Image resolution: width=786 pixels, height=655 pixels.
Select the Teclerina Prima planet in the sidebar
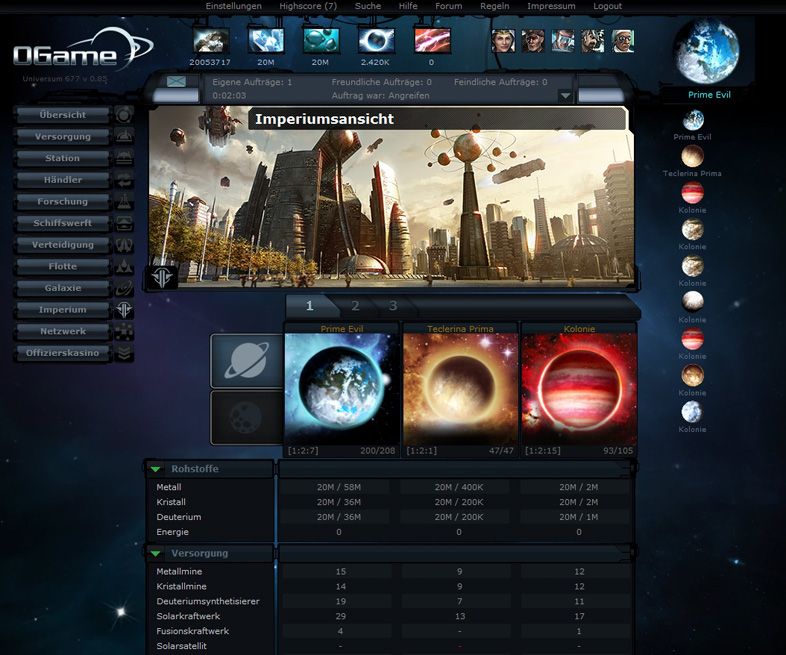coord(692,157)
